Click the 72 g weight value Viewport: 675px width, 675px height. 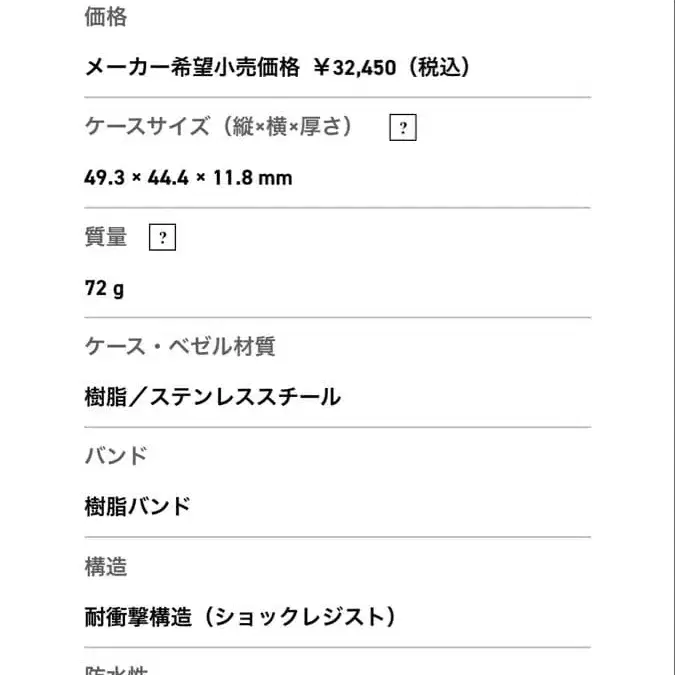tap(105, 288)
